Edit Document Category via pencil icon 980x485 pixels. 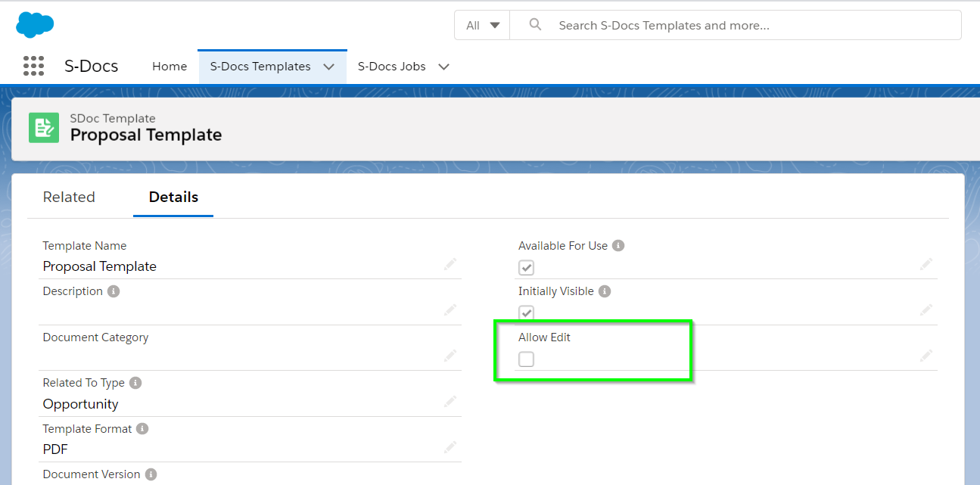tap(450, 355)
